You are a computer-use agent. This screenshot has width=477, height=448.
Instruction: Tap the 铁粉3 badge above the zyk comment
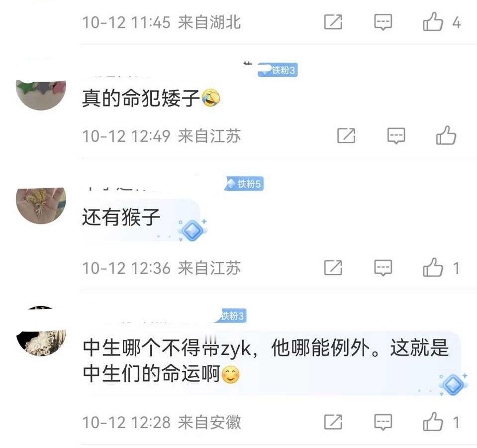(x=231, y=316)
